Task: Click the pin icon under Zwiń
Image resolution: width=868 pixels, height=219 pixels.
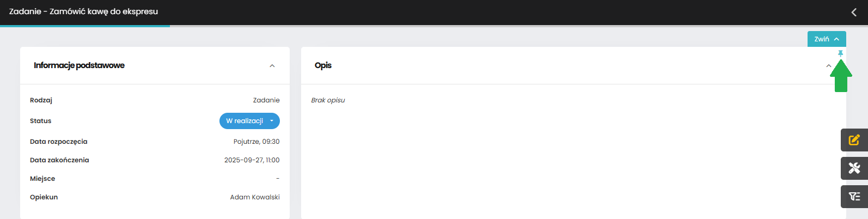Action: [840, 53]
